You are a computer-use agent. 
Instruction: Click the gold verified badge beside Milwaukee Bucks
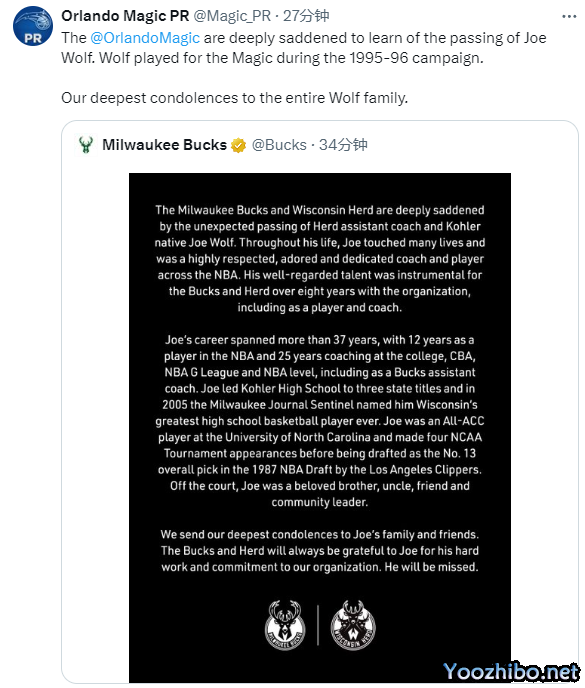[x=238, y=145]
